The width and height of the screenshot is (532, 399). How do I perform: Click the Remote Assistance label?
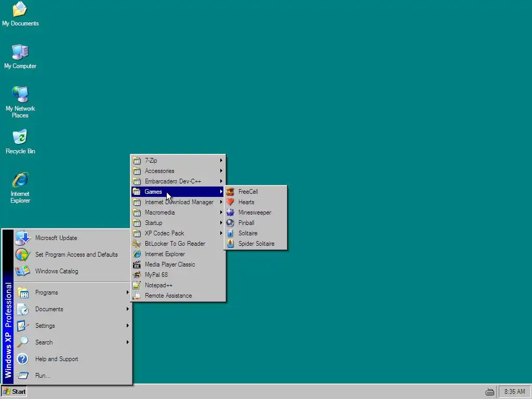pyautogui.click(x=168, y=296)
